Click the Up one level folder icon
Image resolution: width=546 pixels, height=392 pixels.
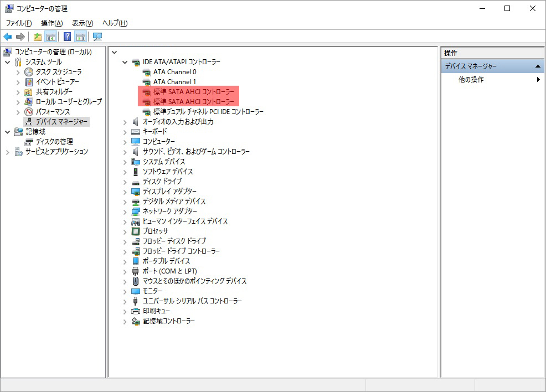(x=37, y=37)
